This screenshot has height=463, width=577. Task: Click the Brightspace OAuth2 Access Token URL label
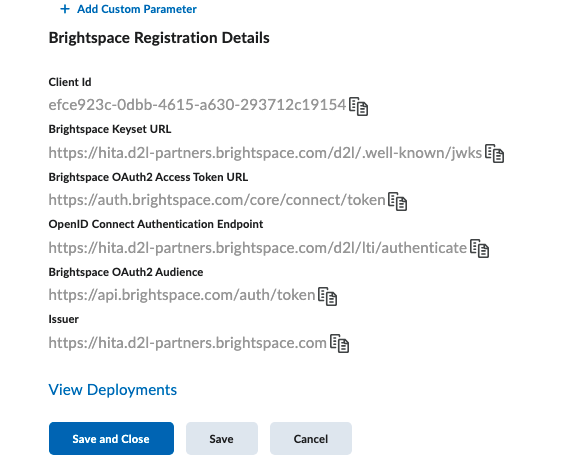148,177
